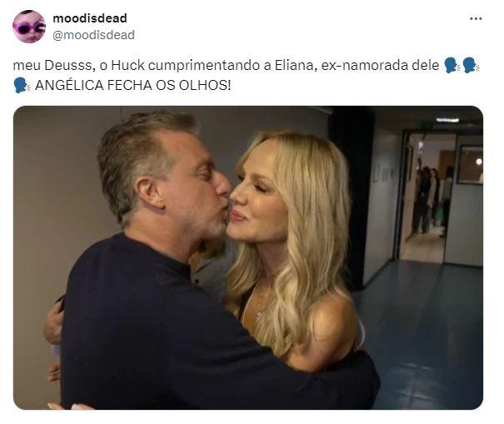Open the three-dot more options menu

476,18
